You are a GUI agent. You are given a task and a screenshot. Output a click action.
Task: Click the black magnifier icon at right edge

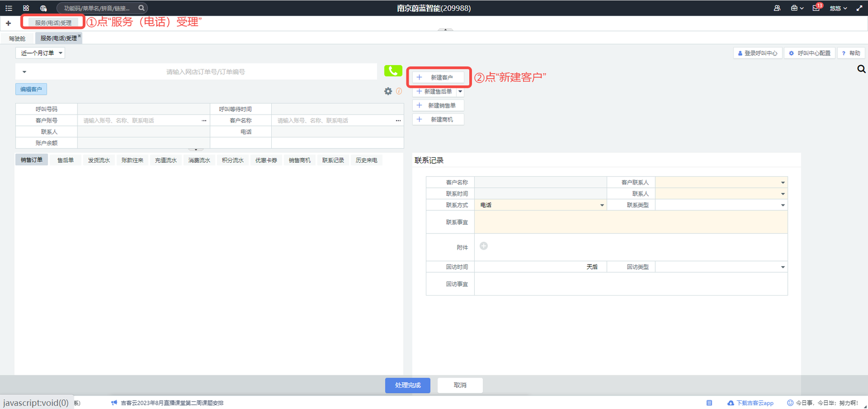pyautogui.click(x=861, y=69)
